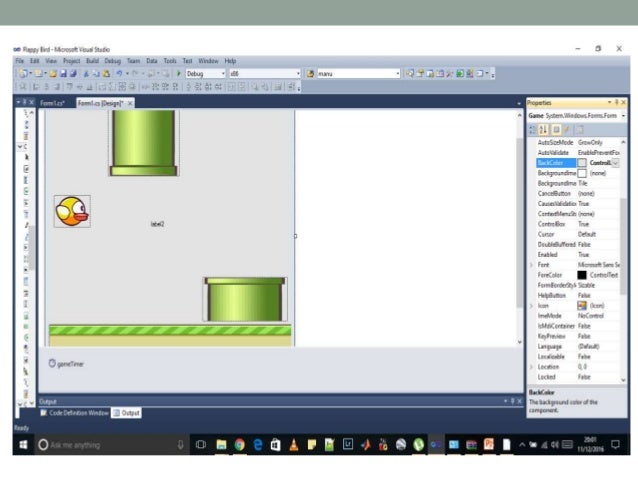
Task: Click the BackColor color swatch
Action: (582, 163)
